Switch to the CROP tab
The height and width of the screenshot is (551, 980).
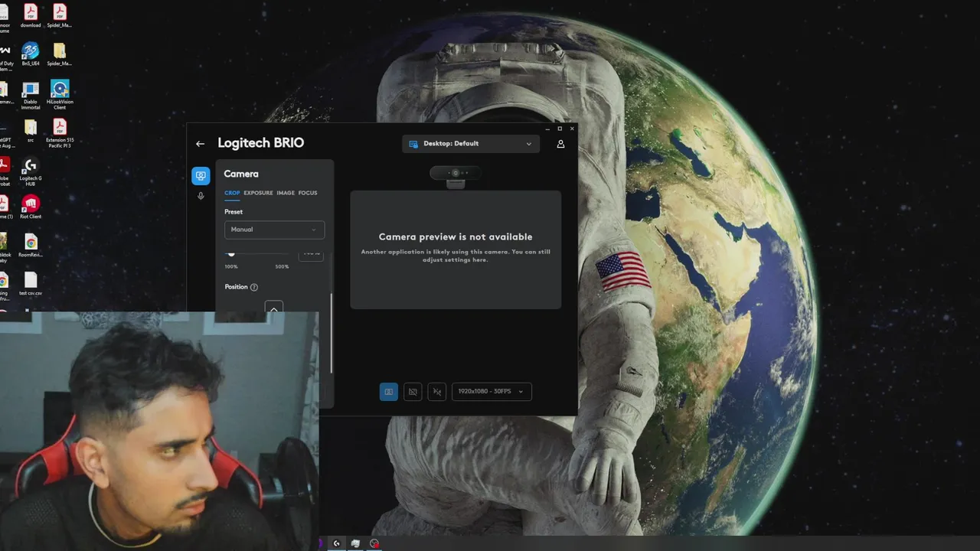[x=232, y=193]
